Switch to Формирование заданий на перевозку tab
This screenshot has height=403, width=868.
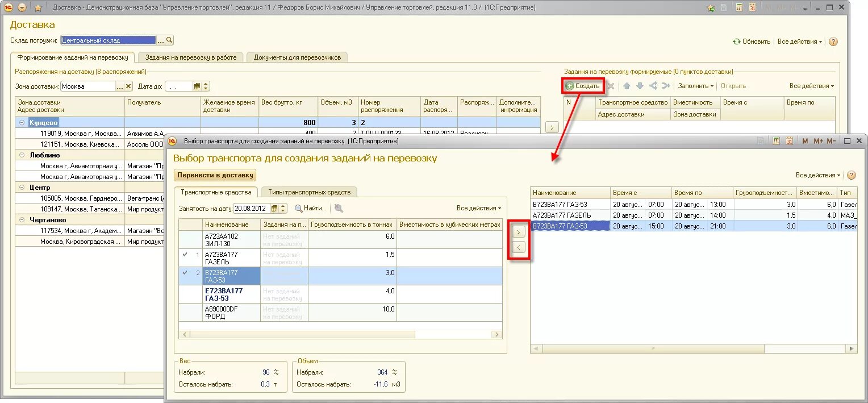coord(73,57)
